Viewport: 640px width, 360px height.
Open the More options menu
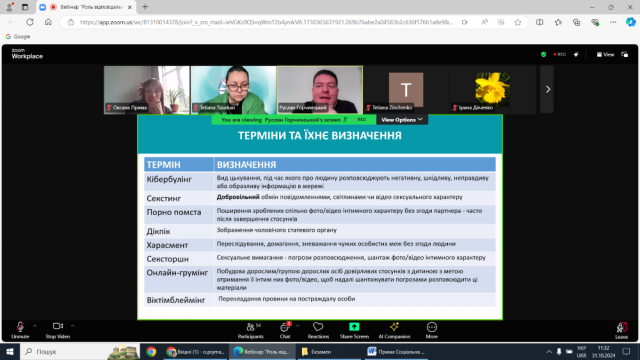coord(431,331)
